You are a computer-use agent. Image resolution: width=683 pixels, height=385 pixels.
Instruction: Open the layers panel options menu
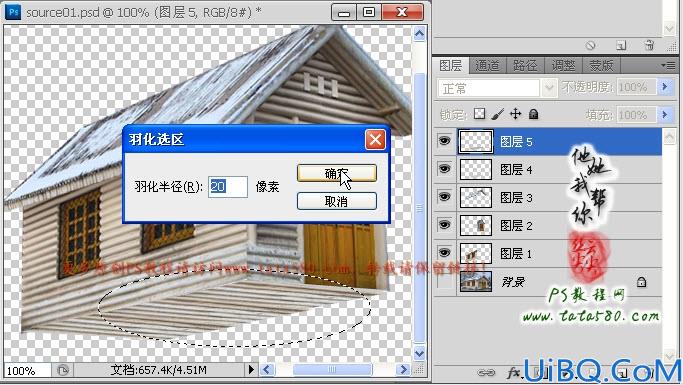[x=669, y=66]
